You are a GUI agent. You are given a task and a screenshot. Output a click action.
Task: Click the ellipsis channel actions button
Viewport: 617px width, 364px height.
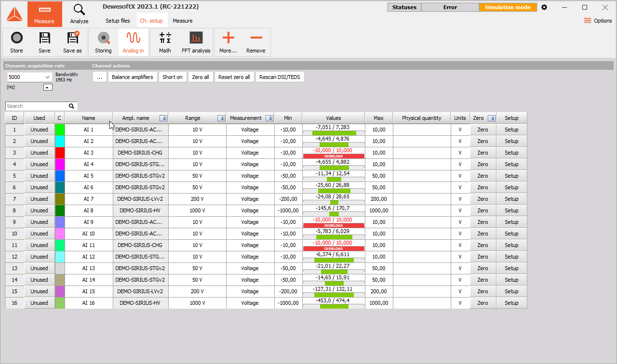(100, 77)
